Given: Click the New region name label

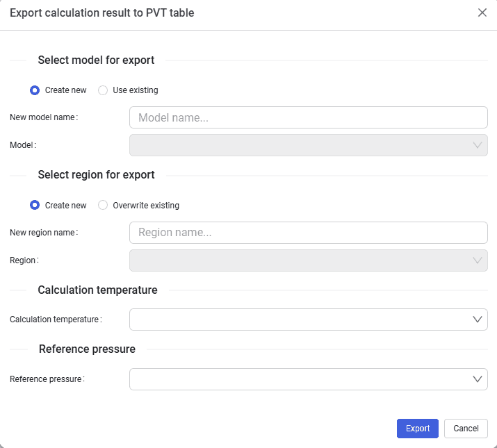Looking at the screenshot, I should 44,233.
